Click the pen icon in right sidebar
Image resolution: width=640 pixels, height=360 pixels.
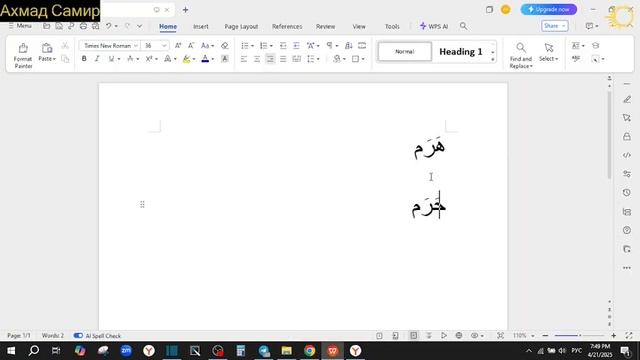[x=627, y=100]
